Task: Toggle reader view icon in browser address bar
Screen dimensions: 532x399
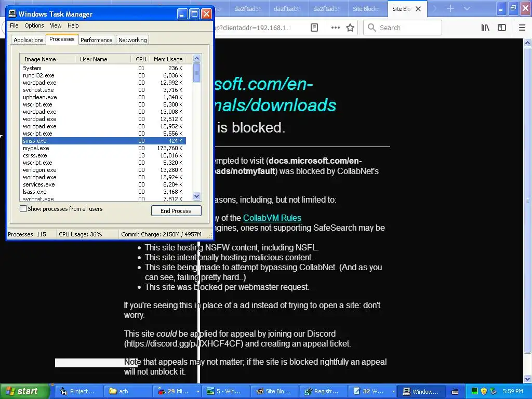Action: 314,28
